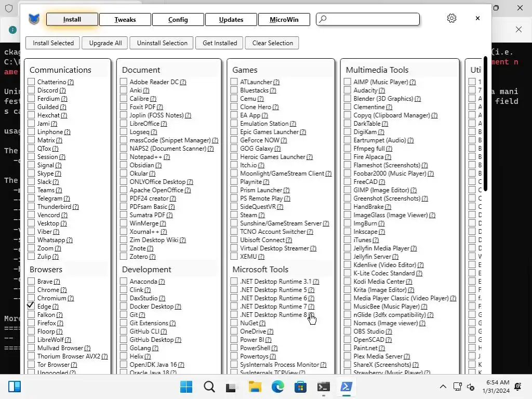This screenshot has height=399, width=532.
Task: Open the (?) link next to Zoom
Action: point(58,248)
